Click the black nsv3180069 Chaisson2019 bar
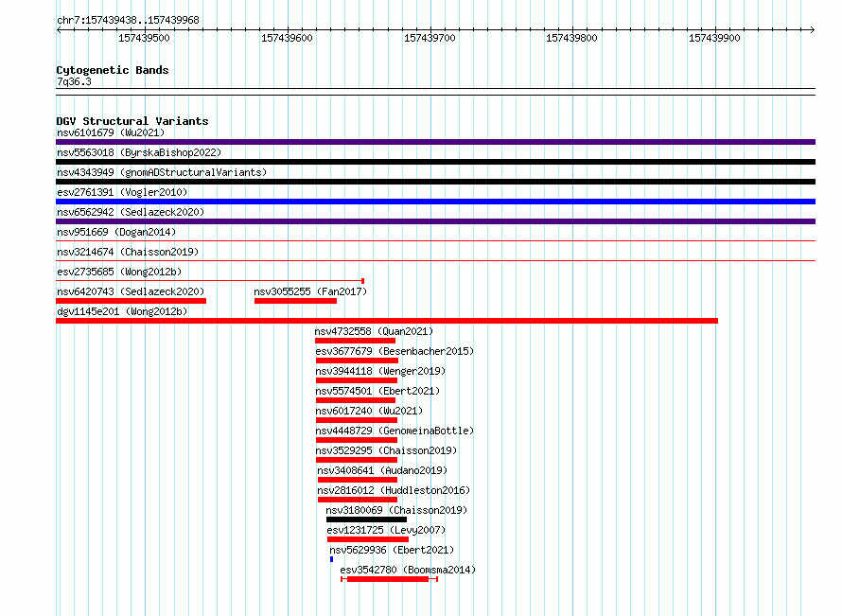 click(366, 519)
